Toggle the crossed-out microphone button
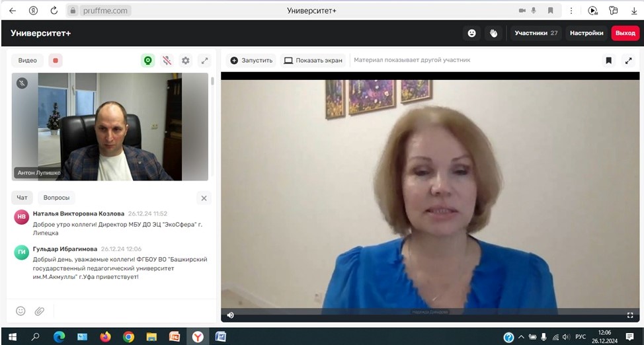The width and height of the screenshot is (644, 345). [x=167, y=60]
